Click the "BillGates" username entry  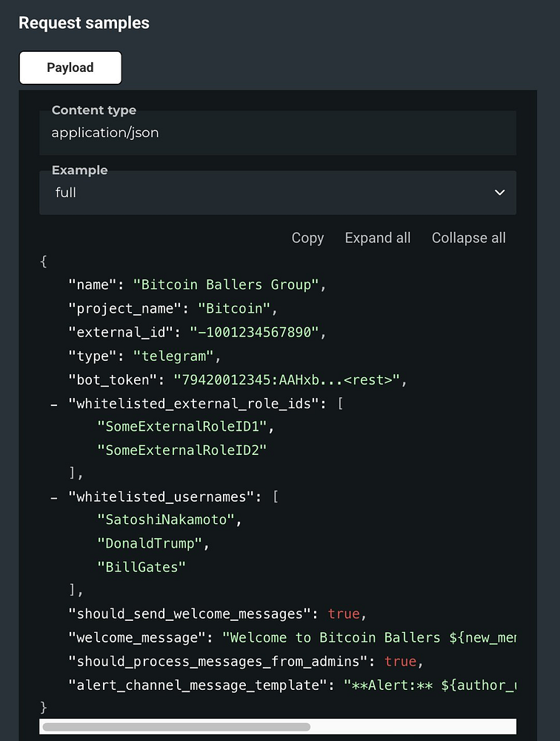(x=141, y=568)
